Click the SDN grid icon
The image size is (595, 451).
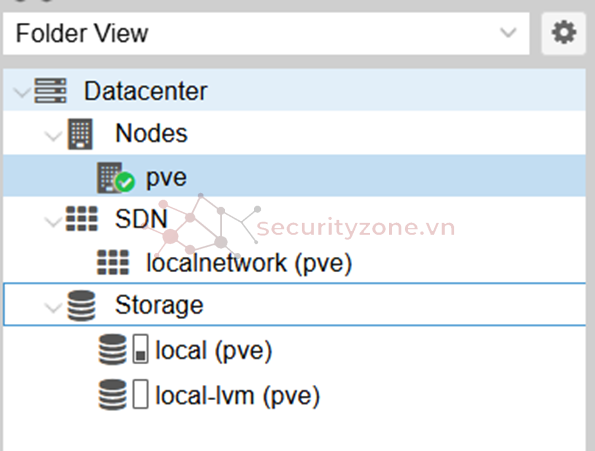tap(82, 219)
